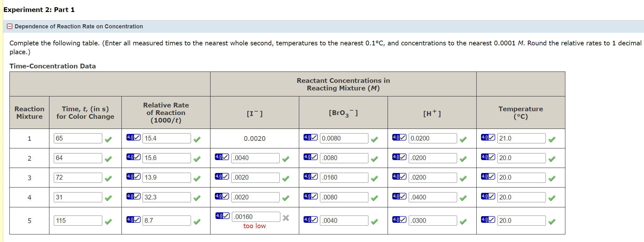Click the sig-fig icon for mixture 4 H+ concentration
Image resolution: width=644 pixels, height=242 pixels.
tap(399, 196)
